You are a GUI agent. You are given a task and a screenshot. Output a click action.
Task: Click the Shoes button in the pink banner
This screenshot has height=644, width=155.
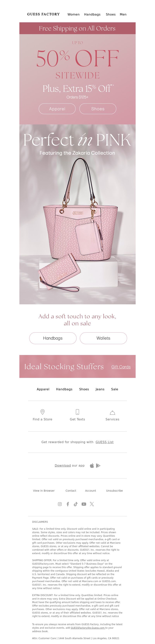coord(98,109)
